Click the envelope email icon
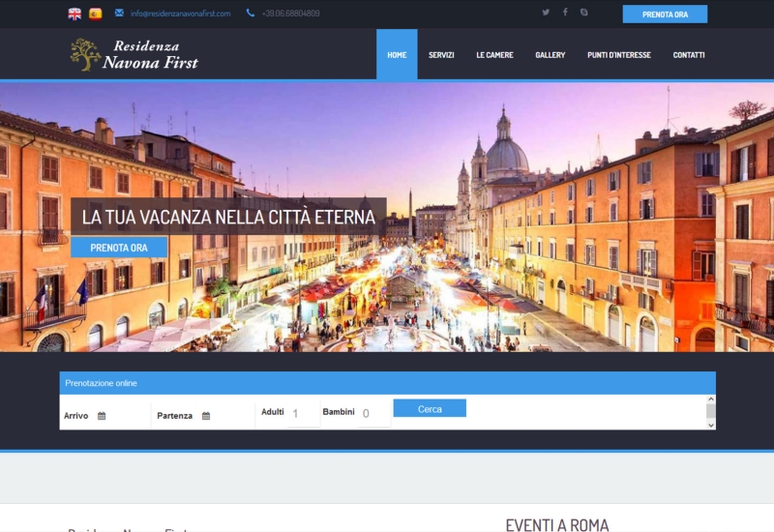The width and height of the screenshot is (774, 532). (119, 13)
